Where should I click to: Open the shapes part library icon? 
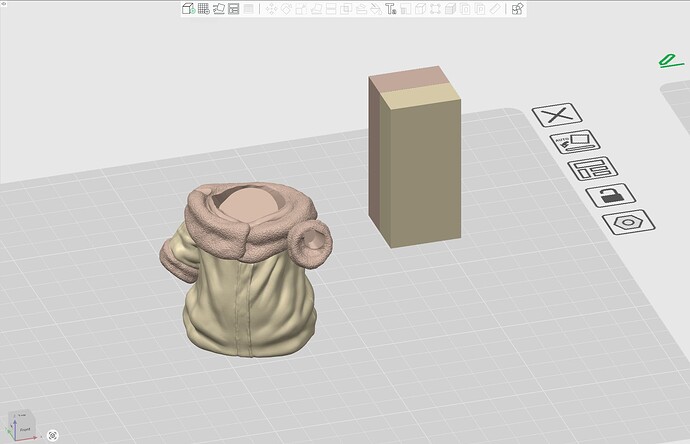[x=518, y=8]
